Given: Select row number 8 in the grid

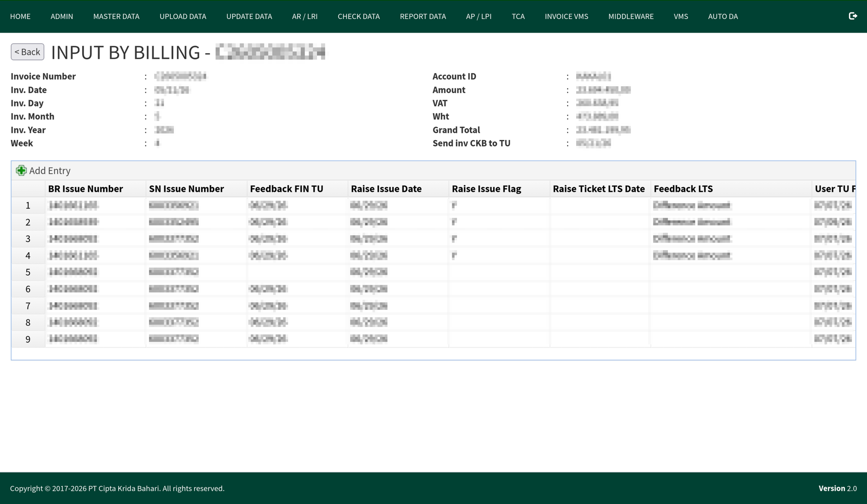Looking at the screenshot, I should 28,322.
